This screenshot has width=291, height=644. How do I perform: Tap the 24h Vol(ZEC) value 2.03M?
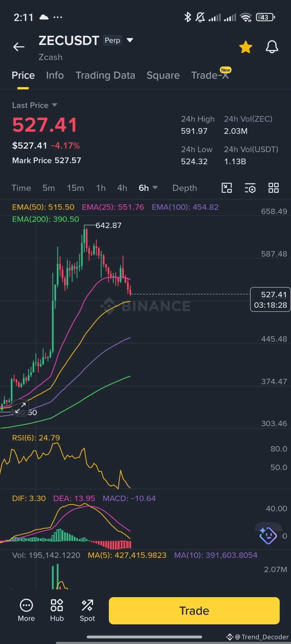235,131
